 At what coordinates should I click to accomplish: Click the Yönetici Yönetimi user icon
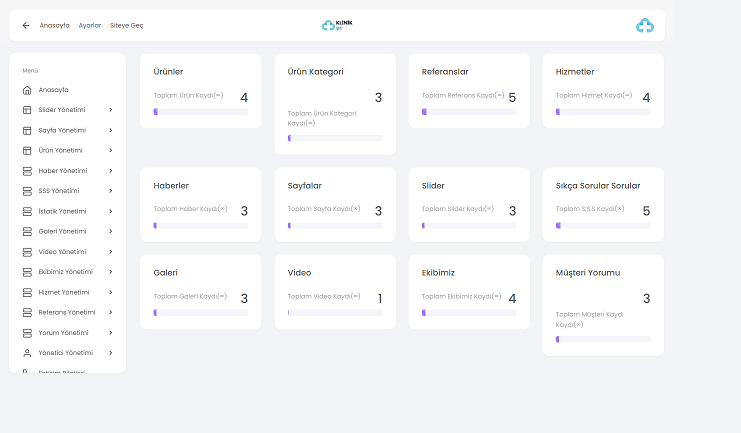27,353
